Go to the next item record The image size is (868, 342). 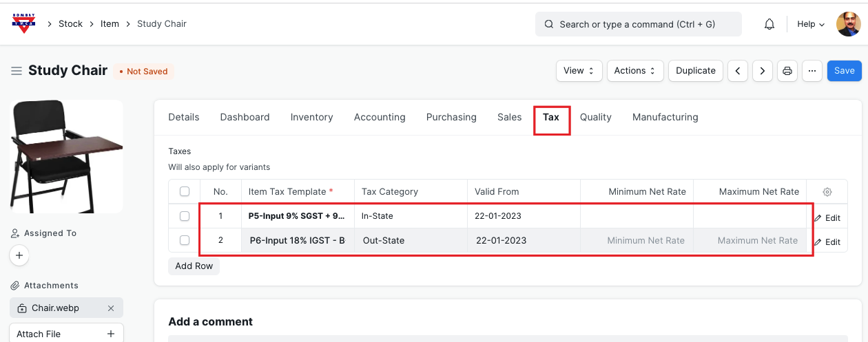click(x=762, y=71)
